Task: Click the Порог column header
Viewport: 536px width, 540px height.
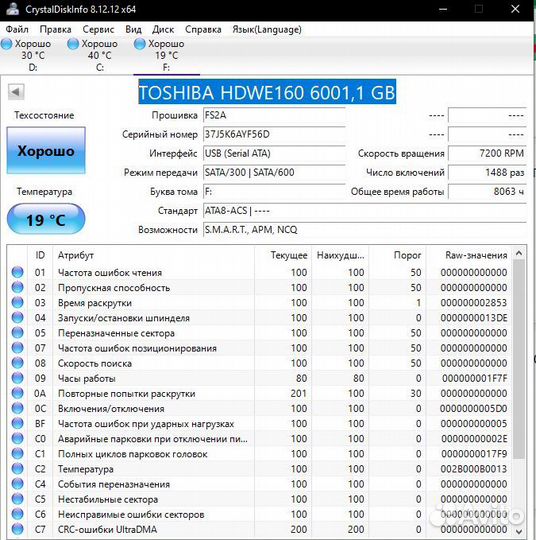Action: coord(397,255)
